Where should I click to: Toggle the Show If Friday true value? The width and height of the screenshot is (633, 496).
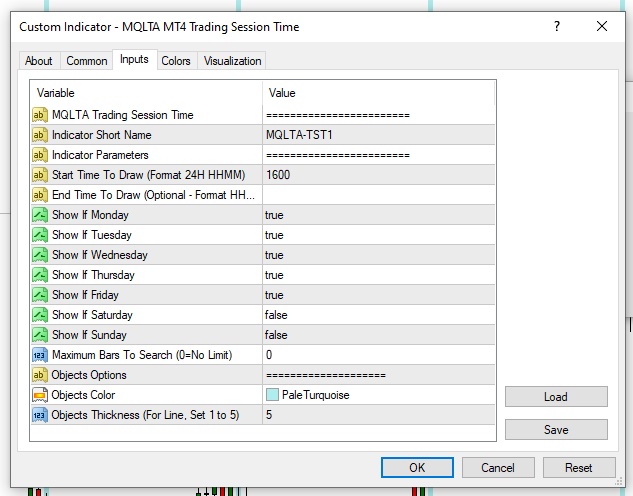coord(275,295)
